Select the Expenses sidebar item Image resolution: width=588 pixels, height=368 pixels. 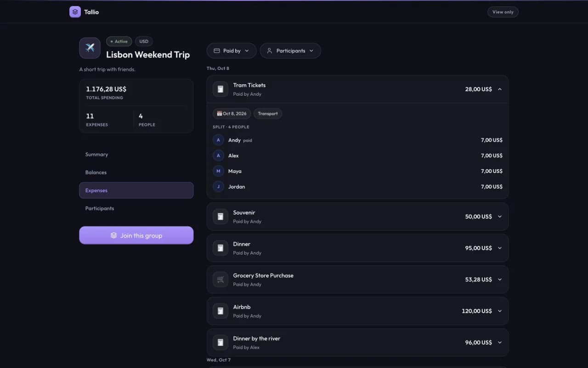[136, 190]
